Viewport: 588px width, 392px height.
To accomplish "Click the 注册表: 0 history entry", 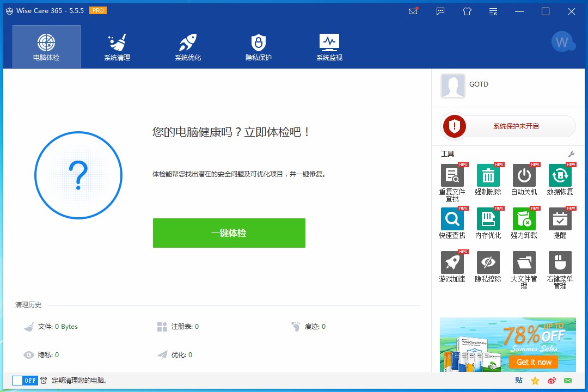I will [177, 326].
